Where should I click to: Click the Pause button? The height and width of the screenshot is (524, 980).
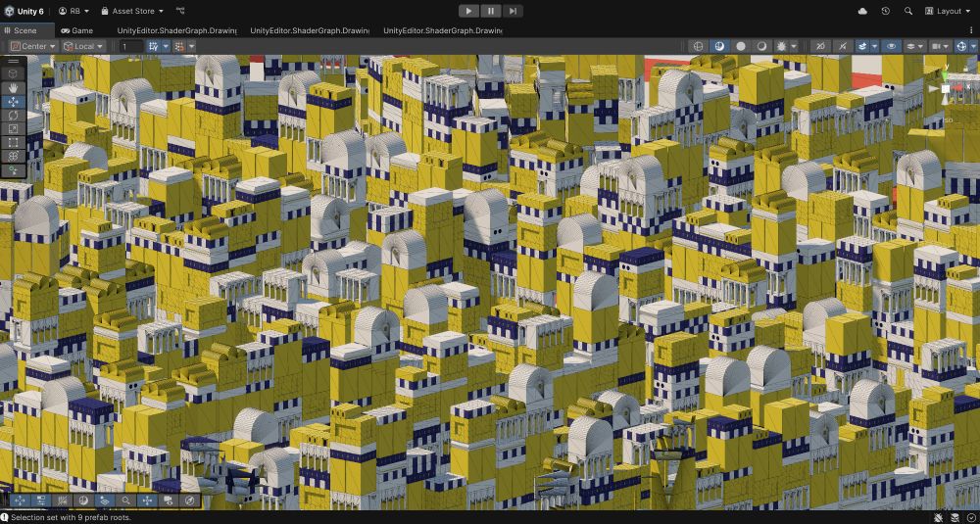pos(491,11)
